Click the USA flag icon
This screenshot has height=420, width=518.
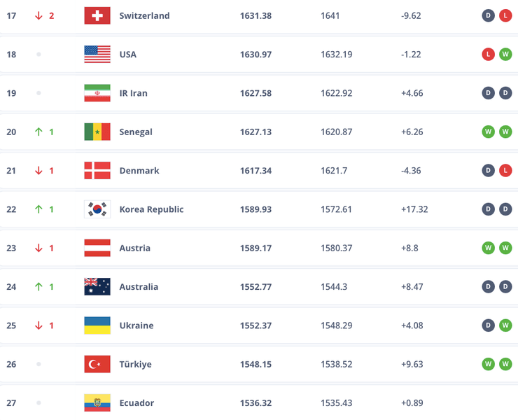coord(97,54)
